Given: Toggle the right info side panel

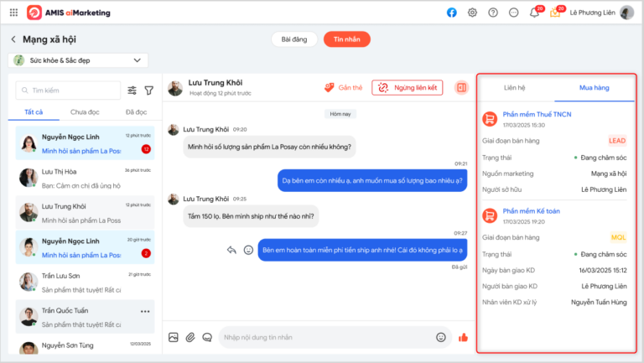Looking at the screenshot, I should (x=461, y=88).
